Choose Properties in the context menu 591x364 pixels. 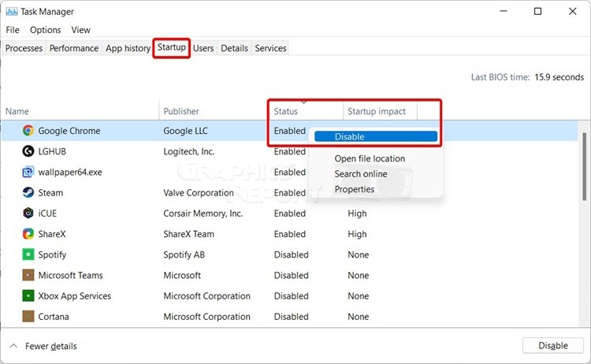(355, 189)
